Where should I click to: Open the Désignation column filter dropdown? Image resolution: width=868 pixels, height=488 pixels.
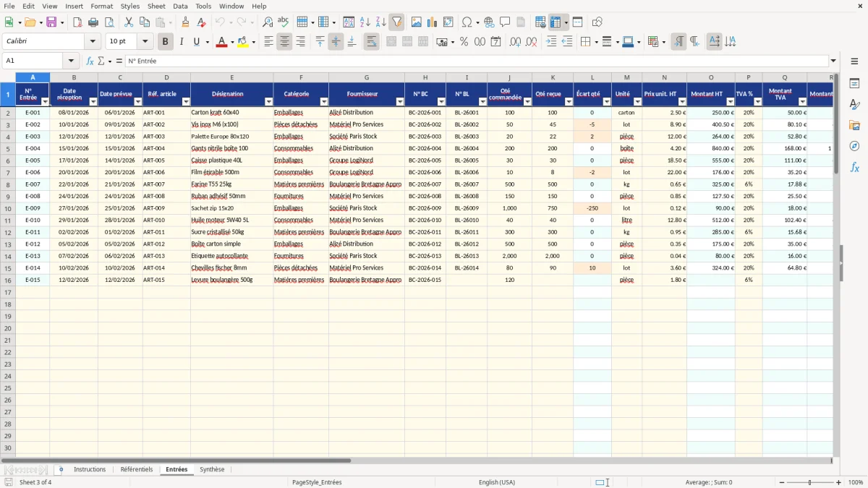(x=268, y=102)
